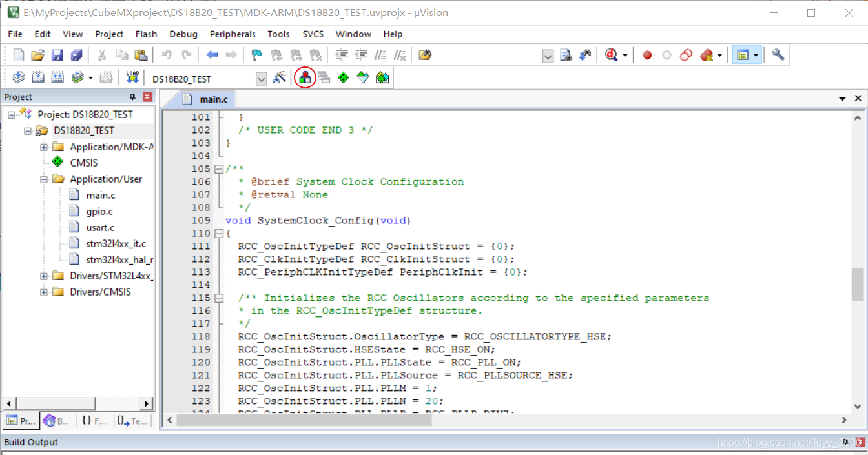Open Manage Project Items with the colored blocks icon
Viewport: 868px width, 455px height.
pos(305,77)
